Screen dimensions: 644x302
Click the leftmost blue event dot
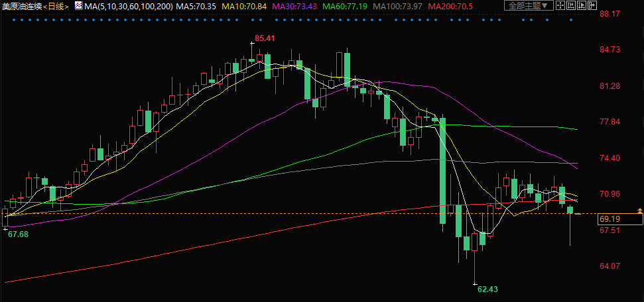pos(14,20)
